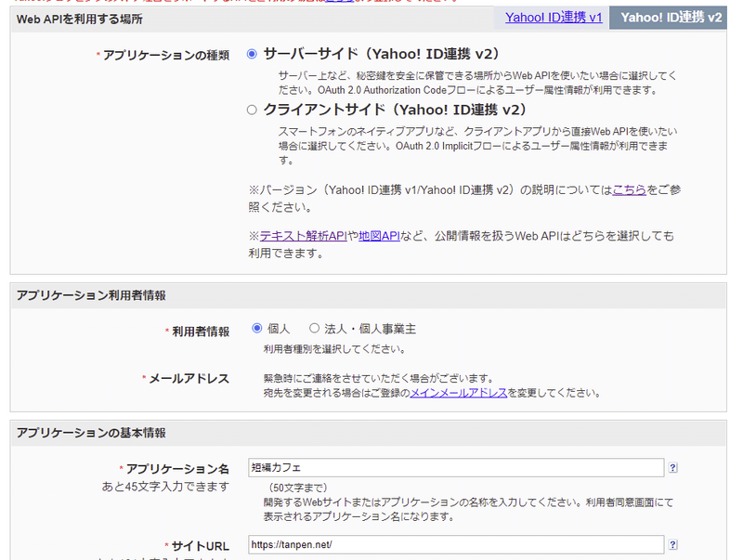Click the アプリケーションの種類 label
This screenshot has height=560, width=743.
coord(166,56)
